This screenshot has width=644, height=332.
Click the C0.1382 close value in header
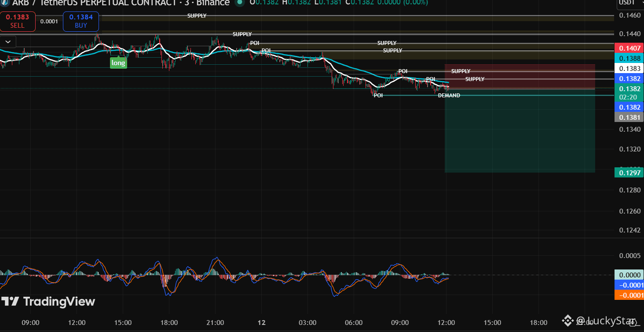click(x=360, y=2)
